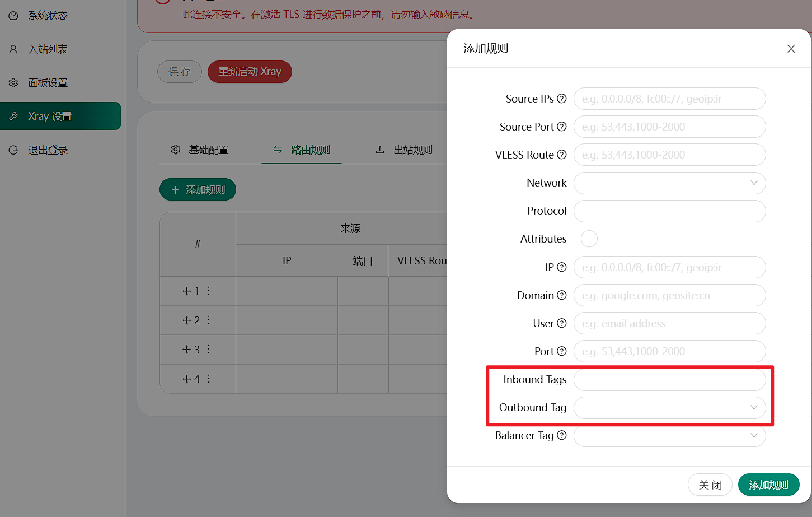This screenshot has height=517, width=812.
Task: Click the Source IPs help question icon
Action: (562, 99)
